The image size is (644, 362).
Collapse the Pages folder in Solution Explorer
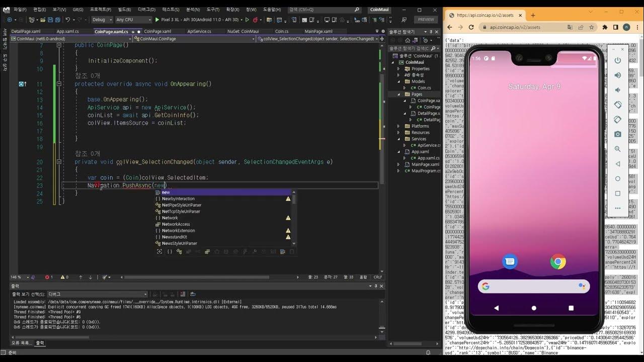click(x=399, y=94)
